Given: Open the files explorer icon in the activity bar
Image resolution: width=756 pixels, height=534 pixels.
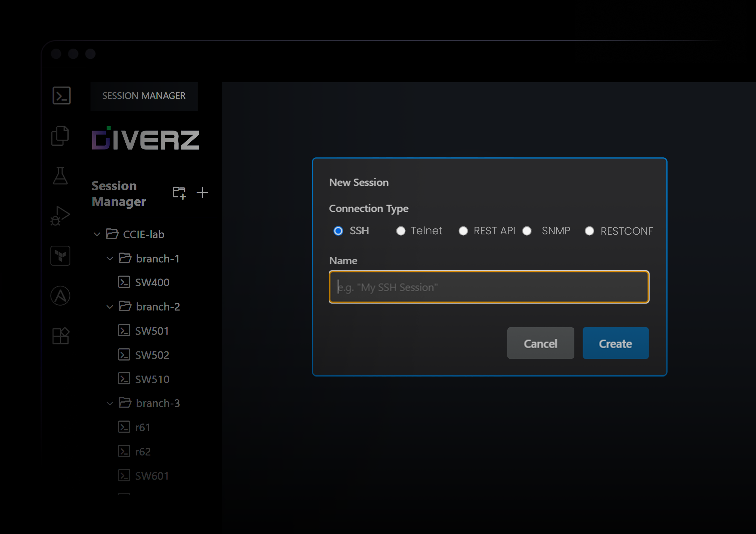Looking at the screenshot, I should point(60,136).
